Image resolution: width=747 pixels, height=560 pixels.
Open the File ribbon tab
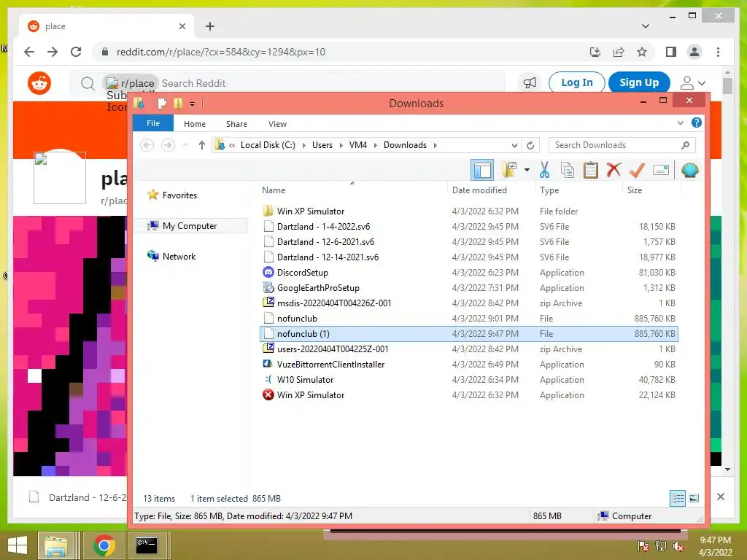tap(153, 123)
